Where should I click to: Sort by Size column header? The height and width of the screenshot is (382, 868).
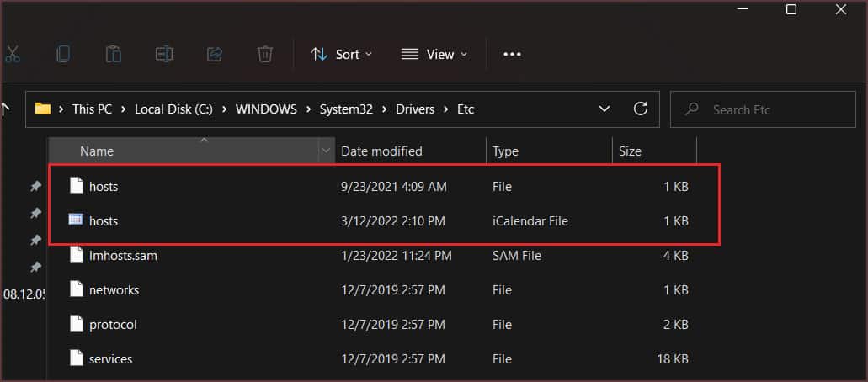coord(654,151)
